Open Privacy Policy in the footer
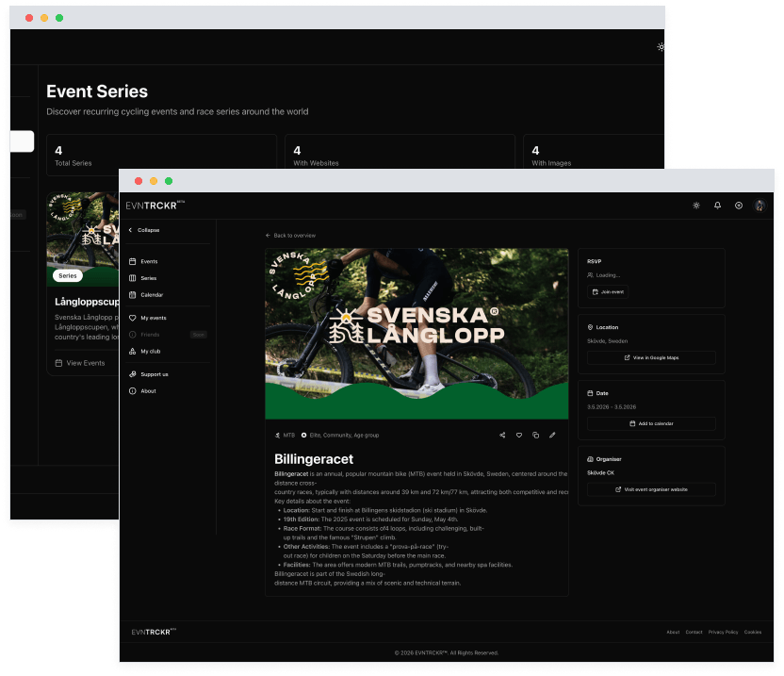This screenshot has height=676, width=784. 724,632
